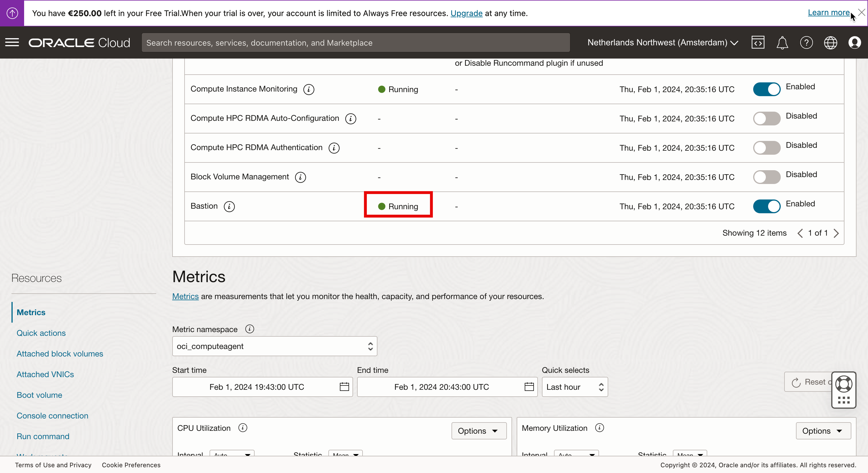Open the notifications bell

782,43
